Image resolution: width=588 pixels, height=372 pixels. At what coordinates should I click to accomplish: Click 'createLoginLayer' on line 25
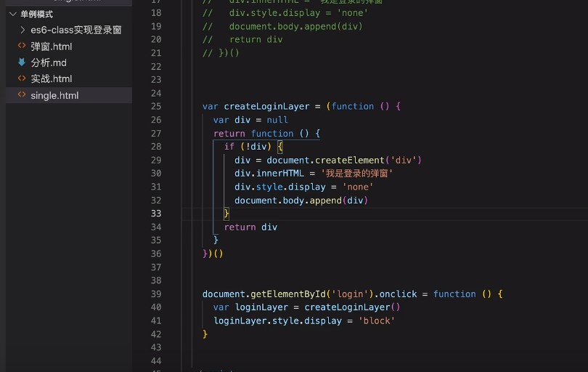(266, 107)
